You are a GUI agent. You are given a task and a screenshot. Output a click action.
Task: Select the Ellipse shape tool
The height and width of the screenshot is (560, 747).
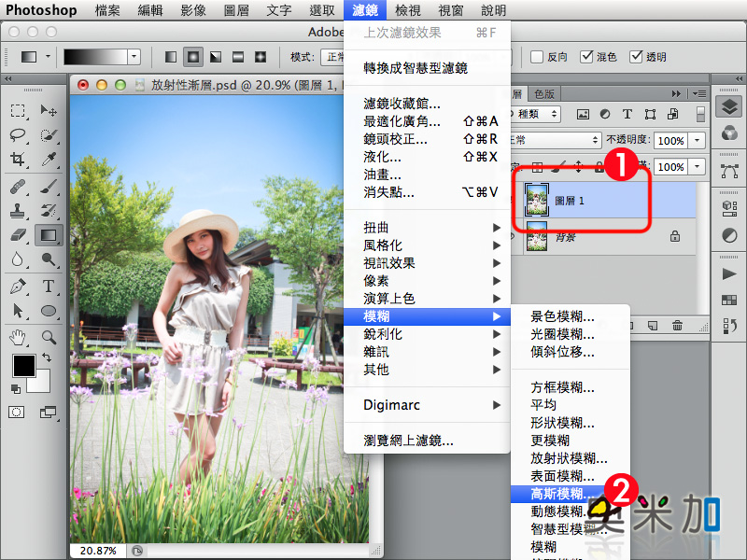(x=49, y=311)
